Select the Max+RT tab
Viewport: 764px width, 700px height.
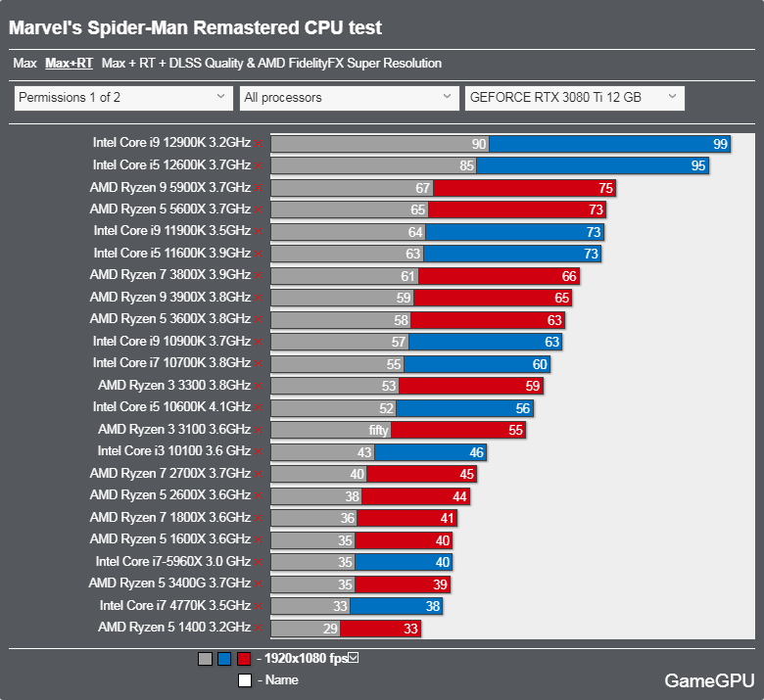click(x=69, y=64)
